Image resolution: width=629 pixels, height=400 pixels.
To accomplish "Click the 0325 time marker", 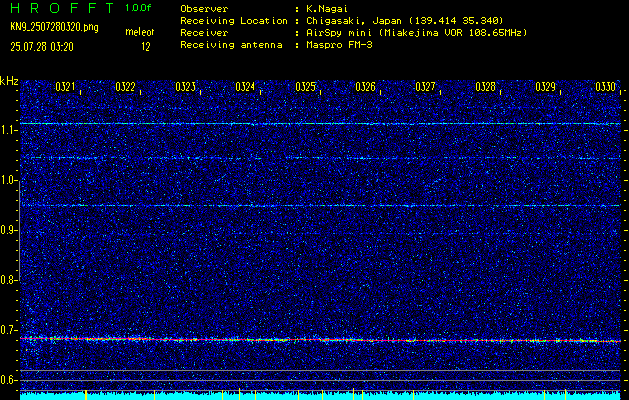I will pyautogui.click(x=305, y=87).
